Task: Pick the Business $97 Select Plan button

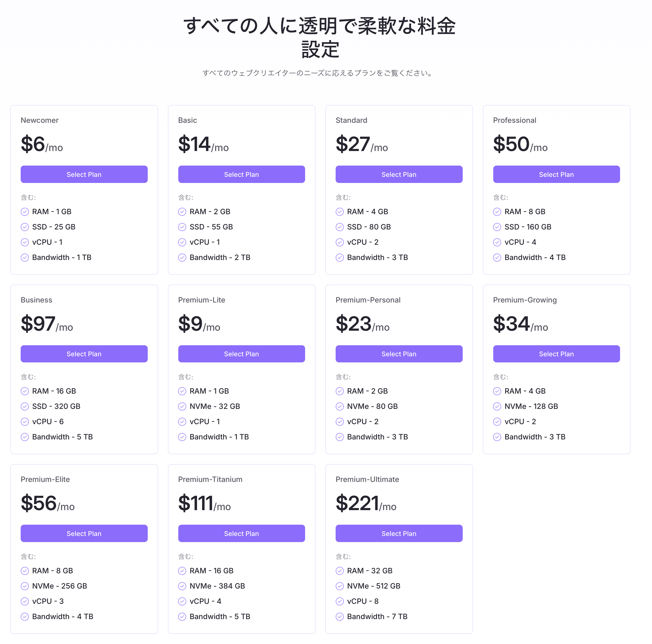Action: [84, 354]
